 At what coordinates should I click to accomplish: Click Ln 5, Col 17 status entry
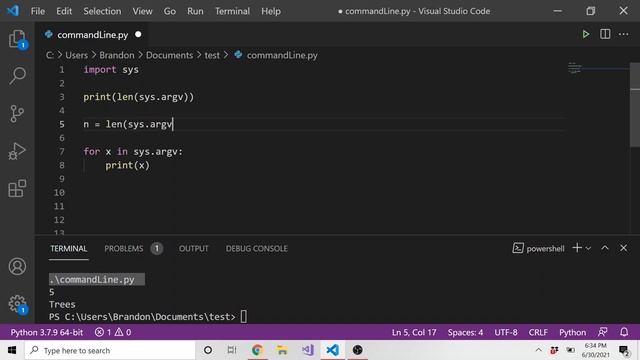coord(414,332)
